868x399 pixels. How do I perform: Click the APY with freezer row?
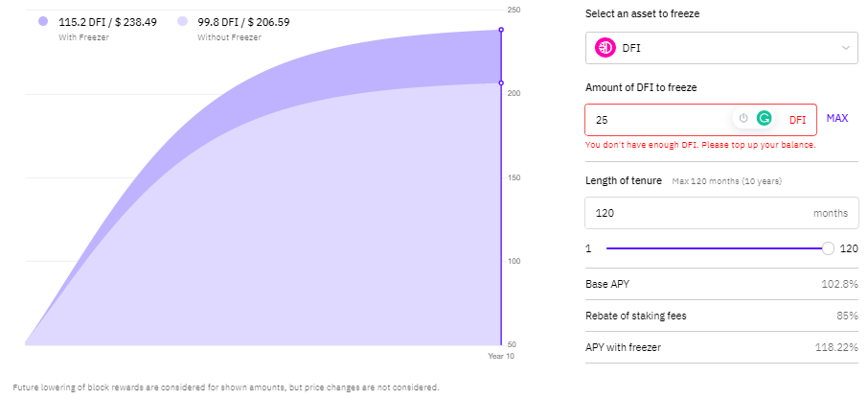(x=721, y=347)
